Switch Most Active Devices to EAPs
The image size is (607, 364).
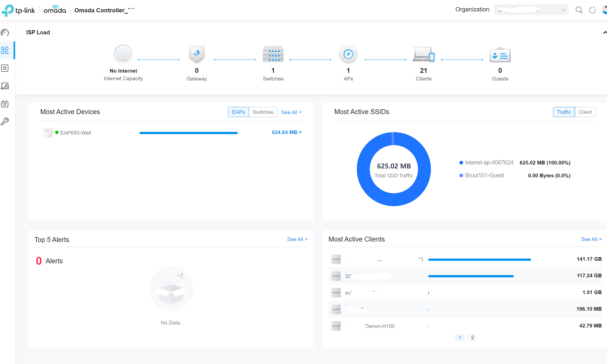tap(238, 112)
